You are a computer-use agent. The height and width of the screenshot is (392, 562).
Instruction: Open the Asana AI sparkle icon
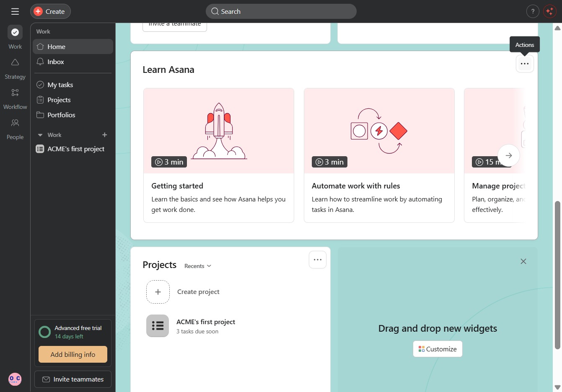click(x=549, y=11)
